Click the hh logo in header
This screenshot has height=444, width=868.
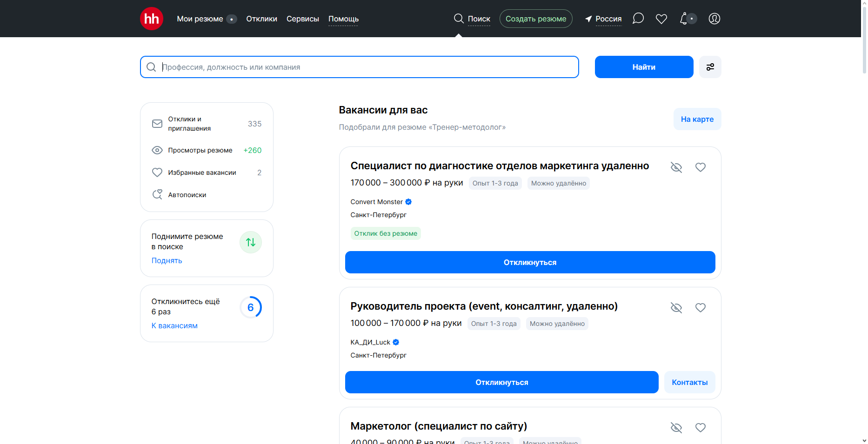151,19
